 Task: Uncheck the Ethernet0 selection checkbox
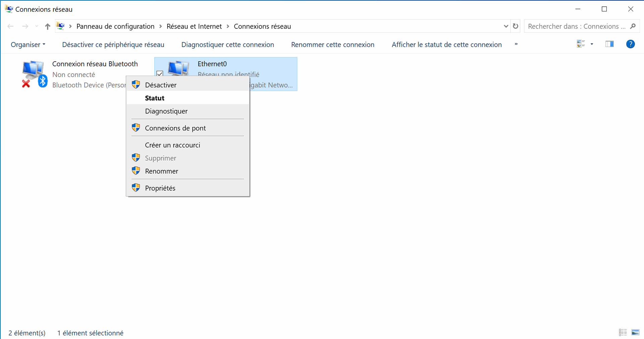pyautogui.click(x=160, y=74)
